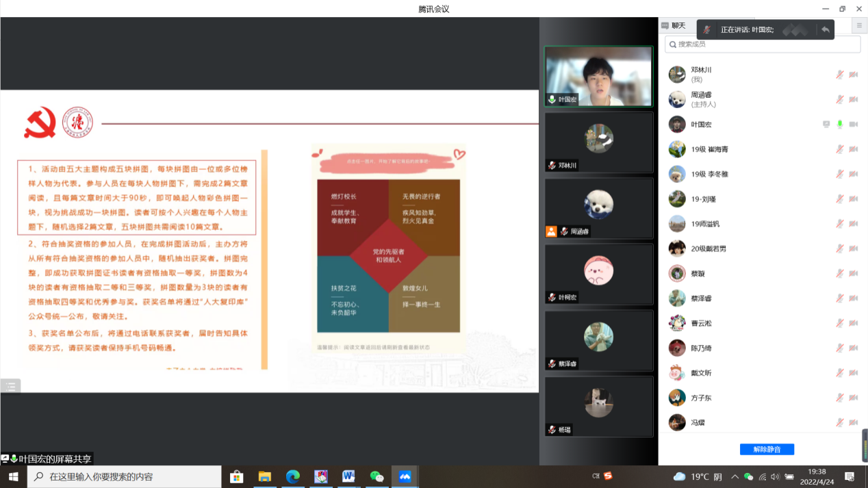The width and height of the screenshot is (868, 488).
Task: Toggle 邓林川's muted microphone in the member list
Action: pyautogui.click(x=839, y=75)
